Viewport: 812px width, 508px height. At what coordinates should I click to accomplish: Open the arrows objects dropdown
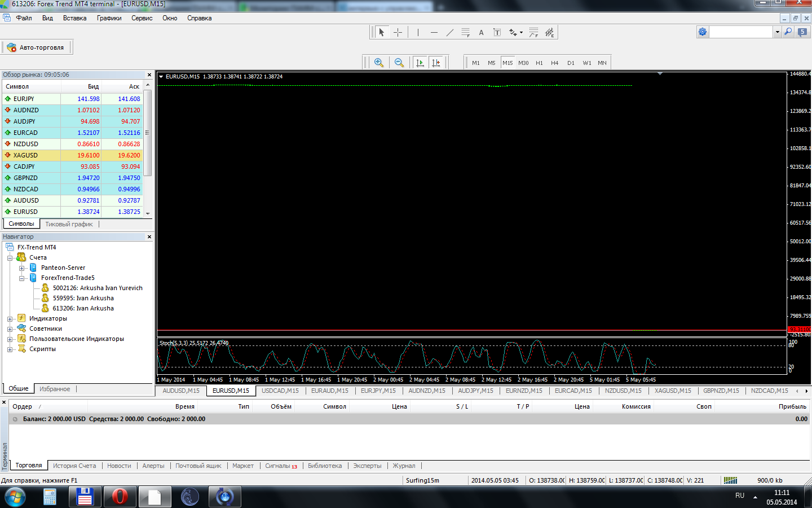point(515,32)
